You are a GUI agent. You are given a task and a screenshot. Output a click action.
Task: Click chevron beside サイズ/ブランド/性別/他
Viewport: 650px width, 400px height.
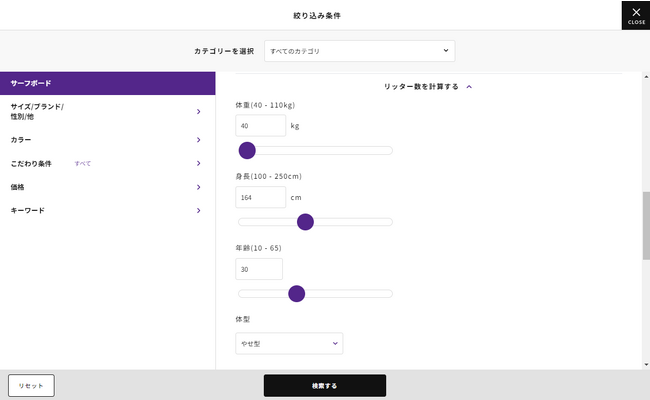(x=199, y=111)
